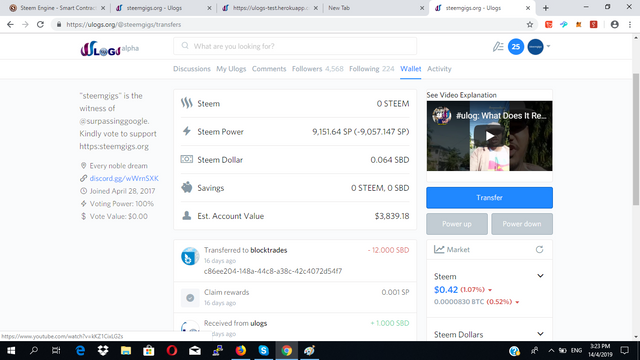Close the Steem Engine tab

(x=103, y=8)
